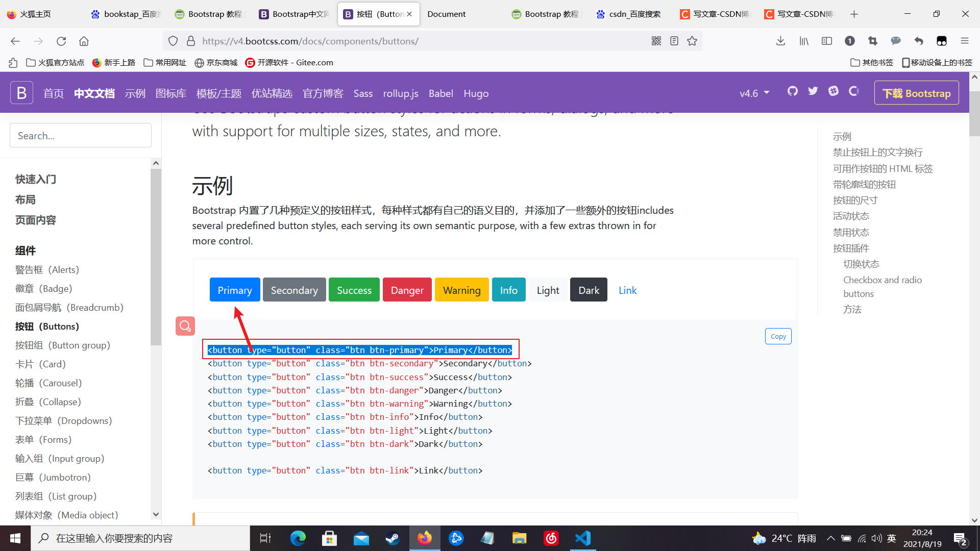The height and width of the screenshot is (551, 980).
Task: Bookmark page with the star icon
Action: point(692,41)
